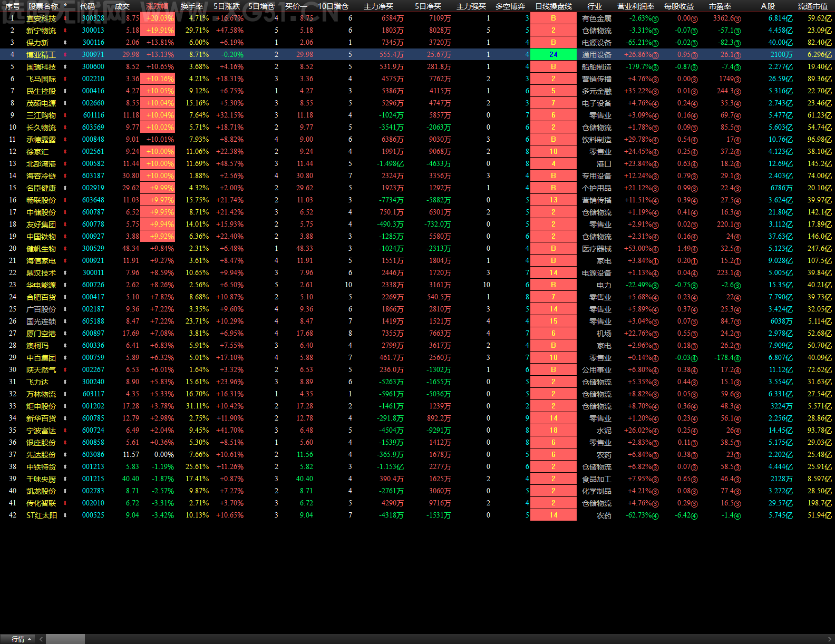Sort by the 涨跌幅 column header
The width and height of the screenshot is (835, 644).
click(x=157, y=6)
